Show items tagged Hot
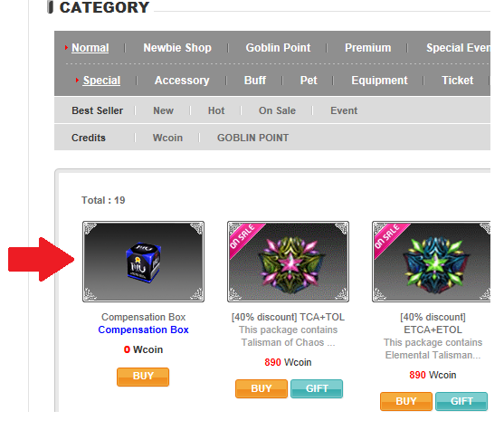The height and width of the screenshot is (430, 504). (x=216, y=110)
